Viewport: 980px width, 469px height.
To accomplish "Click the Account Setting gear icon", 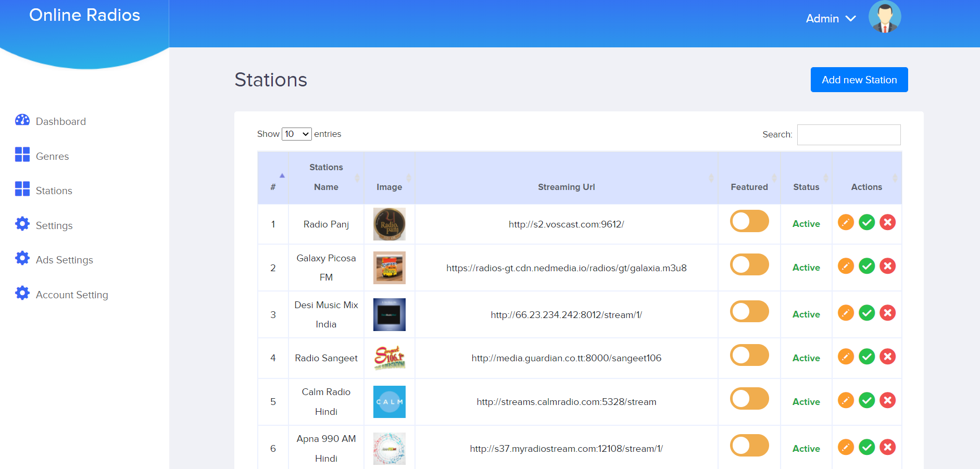I will click(x=22, y=293).
